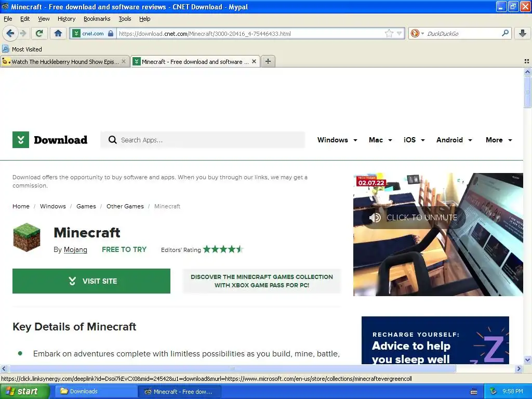This screenshot has width=532, height=399.
Task: Open the View menu
Action: tap(44, 19)
